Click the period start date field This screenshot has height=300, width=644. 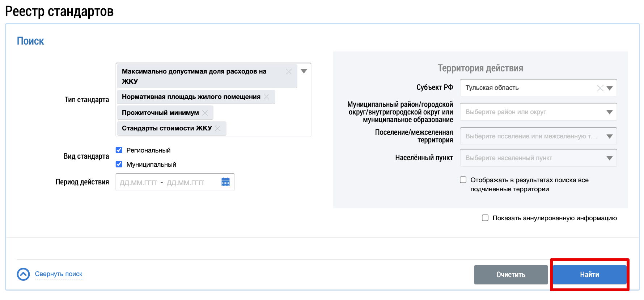(138, 183)
